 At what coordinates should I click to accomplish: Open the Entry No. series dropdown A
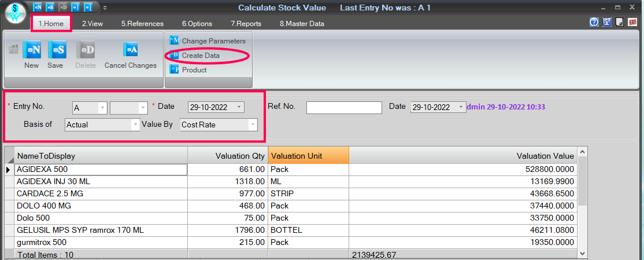(x=102, y=108)
